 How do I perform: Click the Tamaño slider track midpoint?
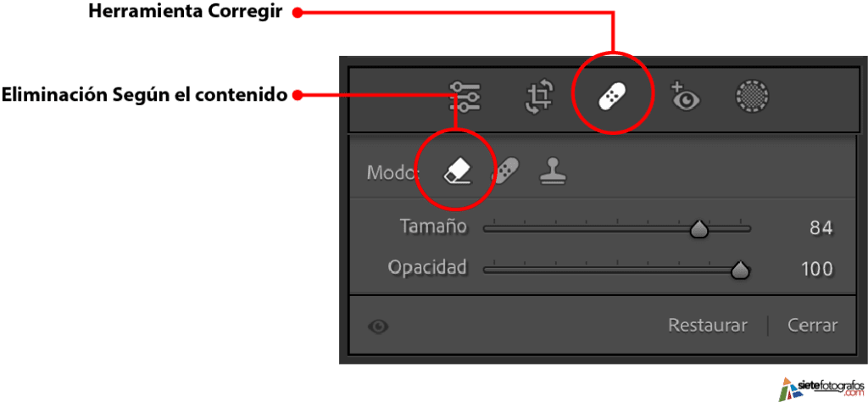(617, 229)
